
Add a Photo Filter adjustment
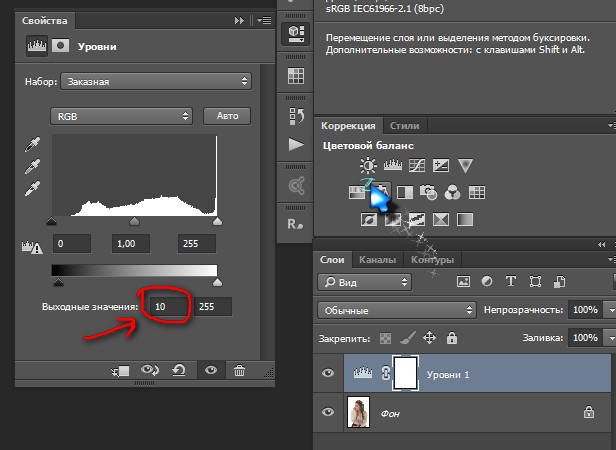428,192
